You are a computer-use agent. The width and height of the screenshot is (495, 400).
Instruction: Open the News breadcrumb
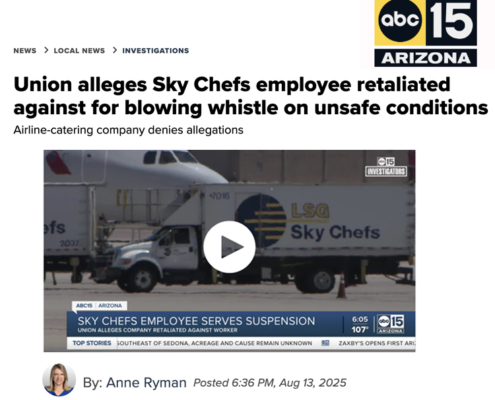point(25,51)
